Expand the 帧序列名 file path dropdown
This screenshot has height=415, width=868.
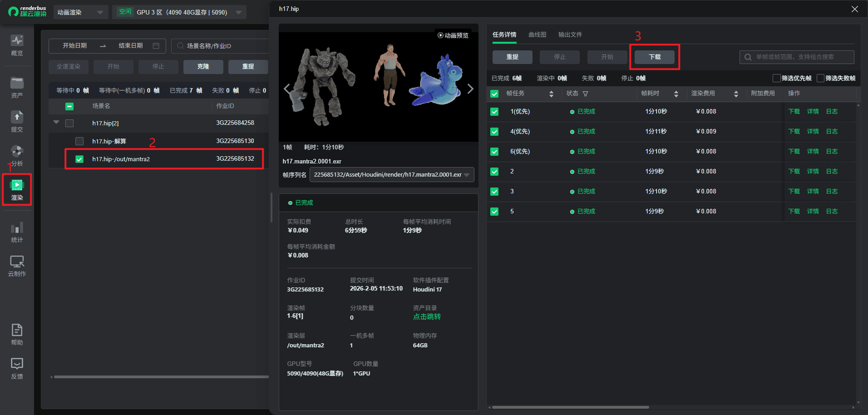[467, 175]
